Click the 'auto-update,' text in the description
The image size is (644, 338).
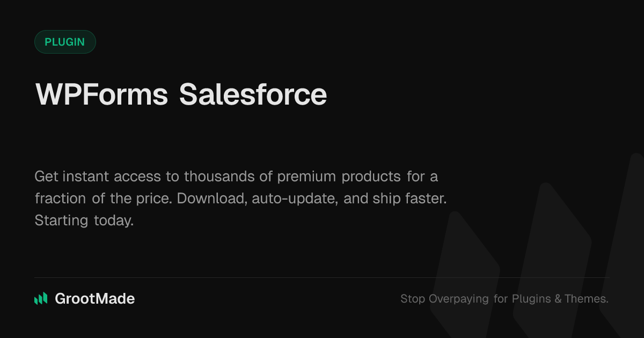(x=295, y=198)
